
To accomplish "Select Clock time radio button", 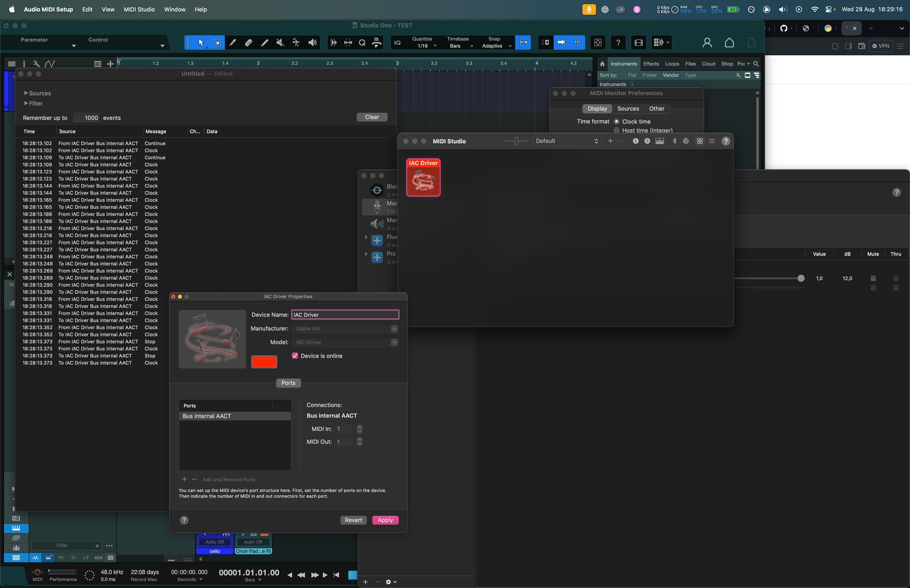I will pyautogui.click(x=617, y=122).
